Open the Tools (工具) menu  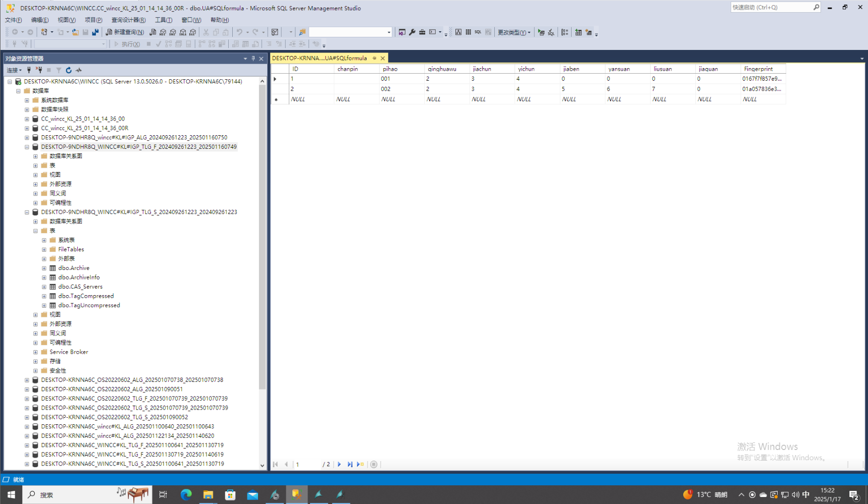tap(163, 20)
